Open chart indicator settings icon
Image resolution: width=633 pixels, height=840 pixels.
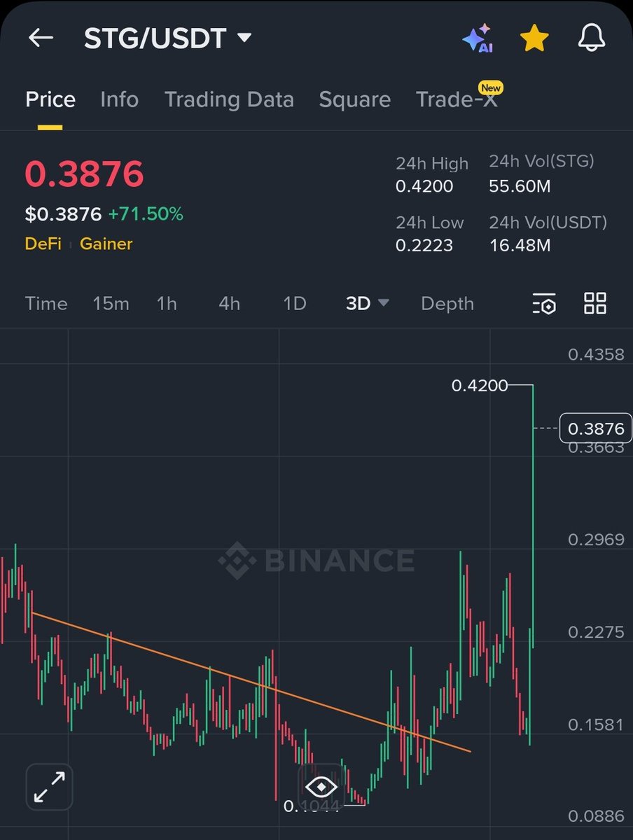(544, 304)
